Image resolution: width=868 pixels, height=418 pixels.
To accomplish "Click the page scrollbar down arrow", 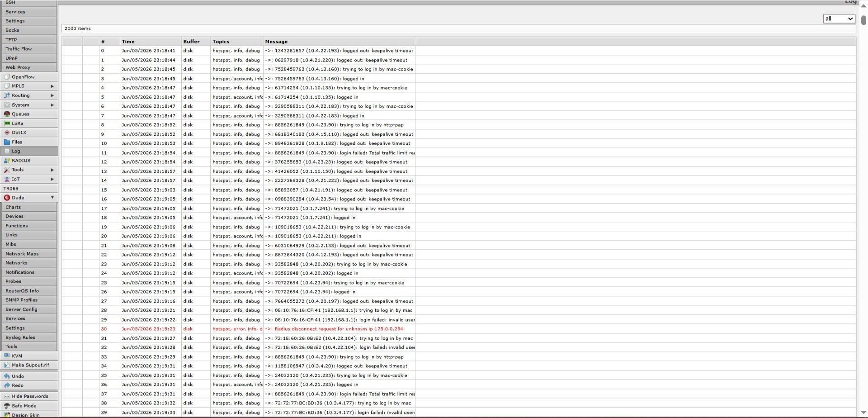I will pyautogui.click(x=863, y=413).
